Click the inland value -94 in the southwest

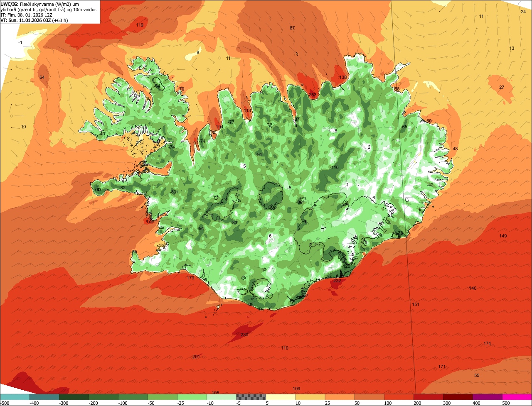click(201, 229)
